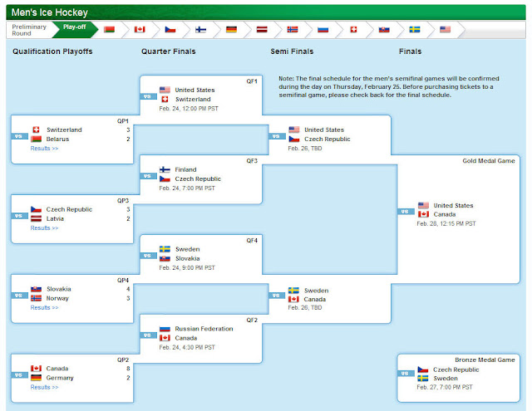The image size is (532, 411).
Task: Click the VS badge in Bronze Medal Game
Action: coord(405,374)
